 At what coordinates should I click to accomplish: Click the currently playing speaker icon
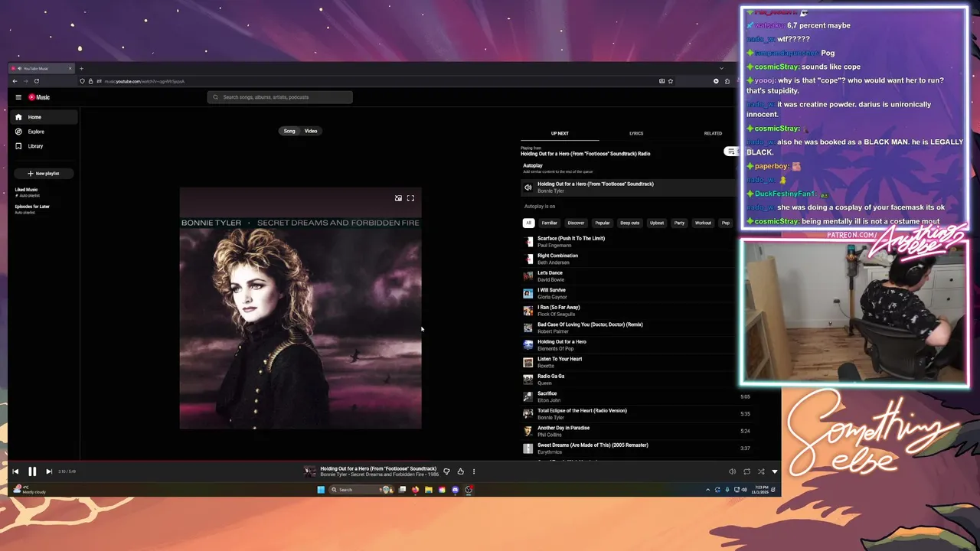[528, 187]
